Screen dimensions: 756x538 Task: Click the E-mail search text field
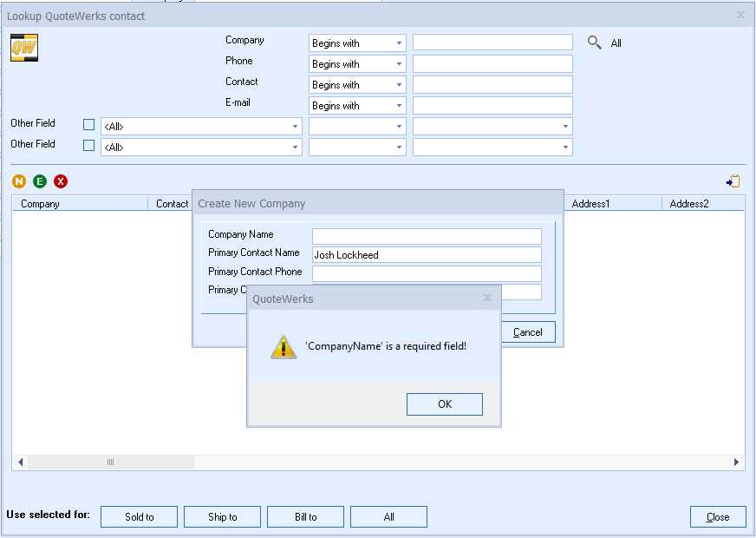coord(492,105)
